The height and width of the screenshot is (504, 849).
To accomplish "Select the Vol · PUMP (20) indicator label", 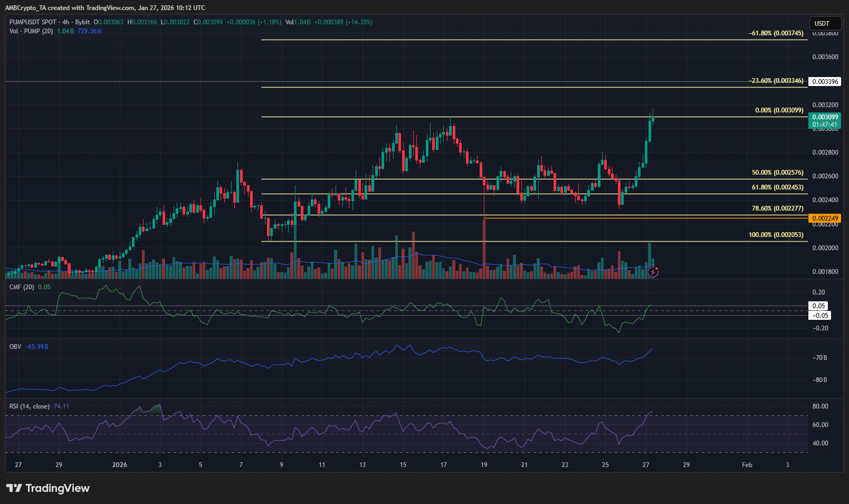I will [x=31, y=31].
